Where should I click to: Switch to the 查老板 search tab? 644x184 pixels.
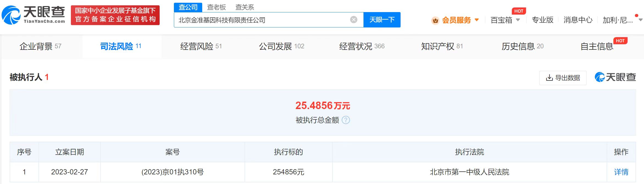point(216,7)
